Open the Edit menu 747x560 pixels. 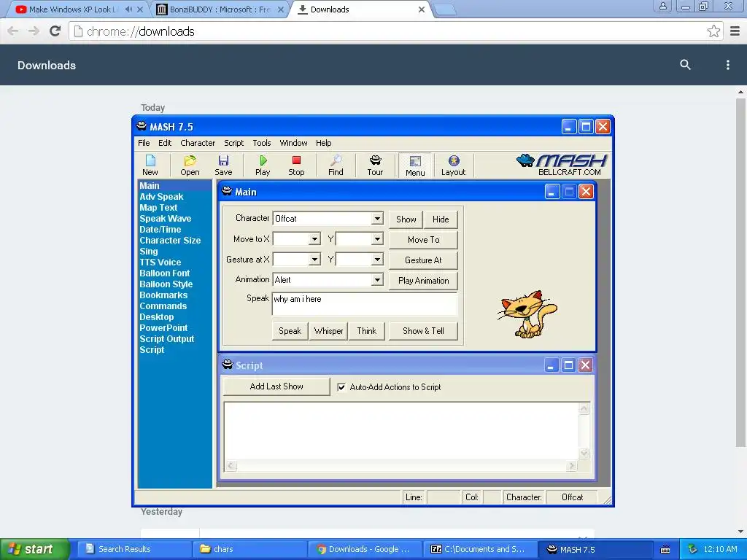click(165, 143)
